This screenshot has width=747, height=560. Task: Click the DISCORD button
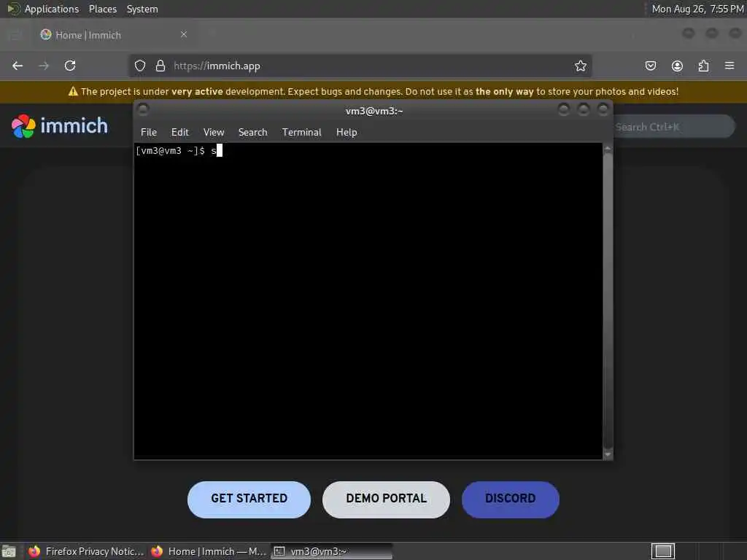pos(510,499)
